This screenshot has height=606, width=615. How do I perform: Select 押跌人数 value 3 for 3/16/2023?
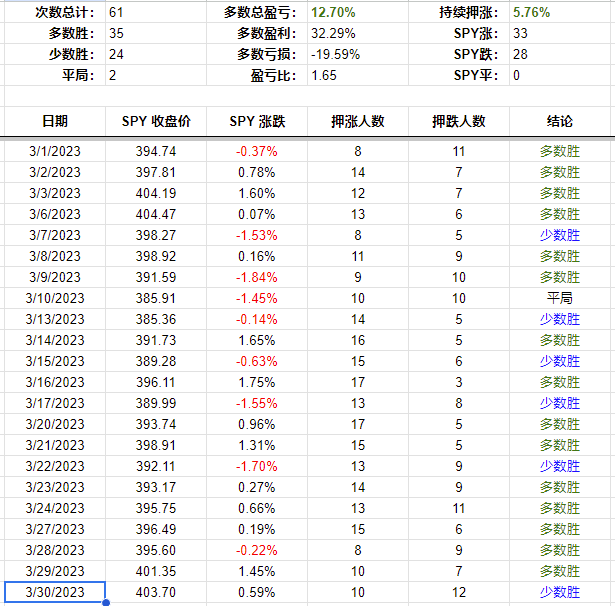point(459,382)
